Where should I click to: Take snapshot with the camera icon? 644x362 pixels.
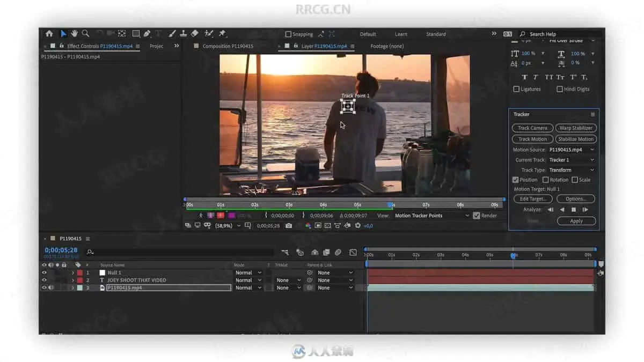coord(289,226)
